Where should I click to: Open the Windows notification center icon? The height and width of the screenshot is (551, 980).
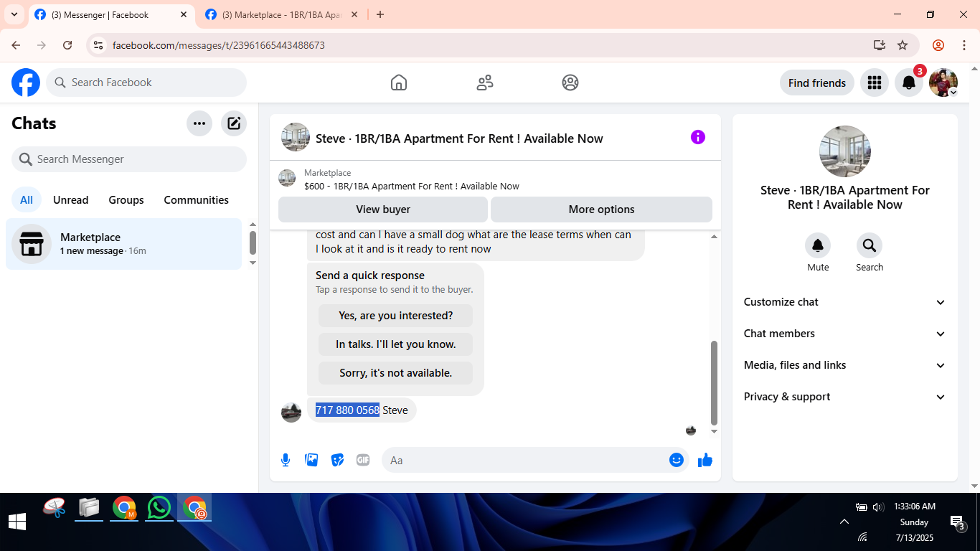[958, 522]
